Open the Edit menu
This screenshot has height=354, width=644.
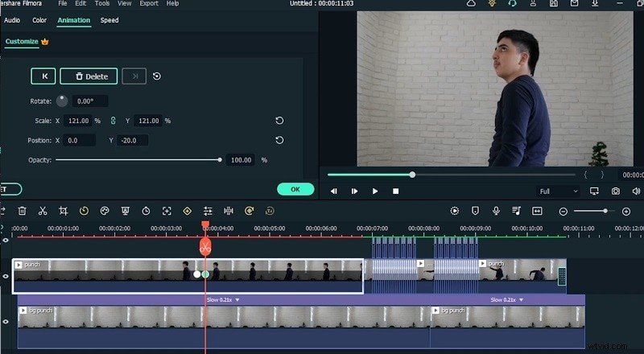pyautogui.click(x=80, y=3)
